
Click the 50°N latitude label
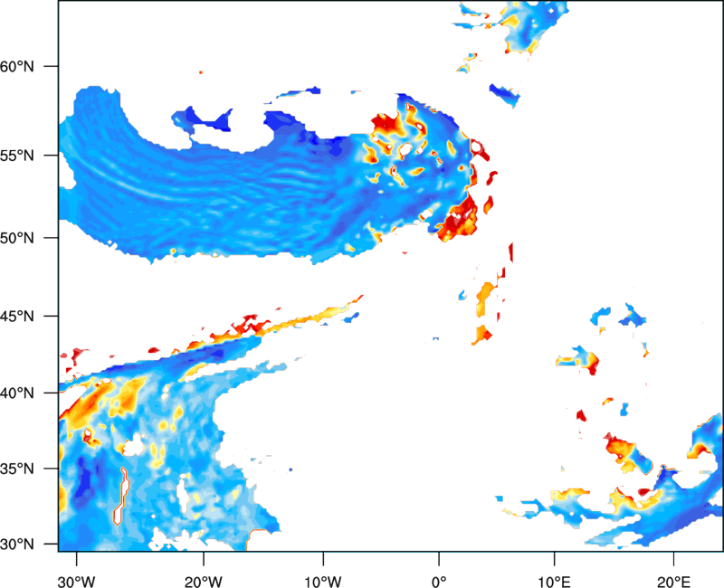point(17,238)
